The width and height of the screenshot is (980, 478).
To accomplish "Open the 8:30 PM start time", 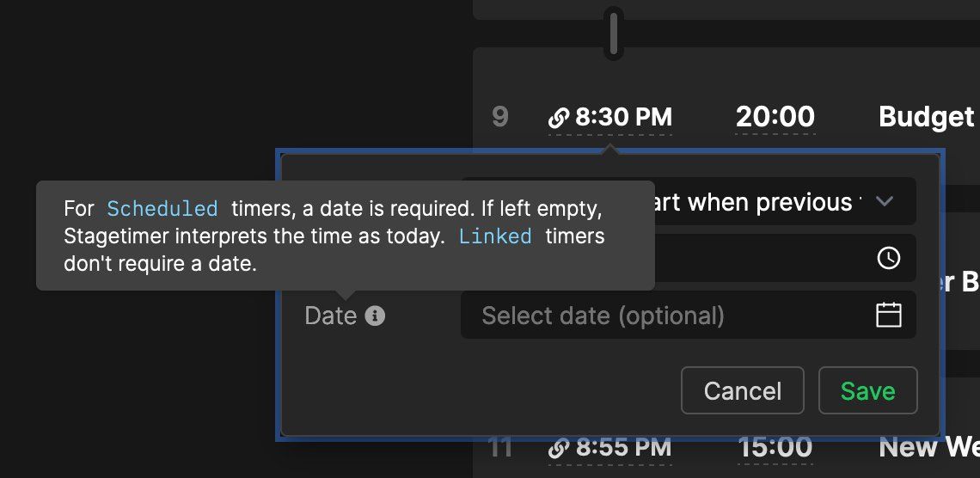I will pos(610,118).
